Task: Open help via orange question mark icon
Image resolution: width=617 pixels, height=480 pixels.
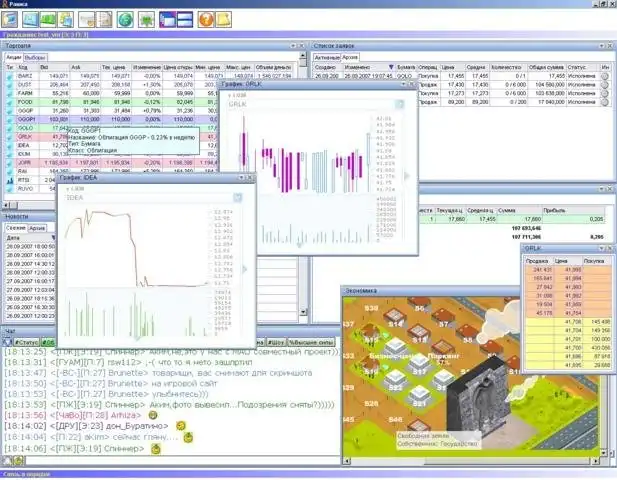Action: (206, 19)
